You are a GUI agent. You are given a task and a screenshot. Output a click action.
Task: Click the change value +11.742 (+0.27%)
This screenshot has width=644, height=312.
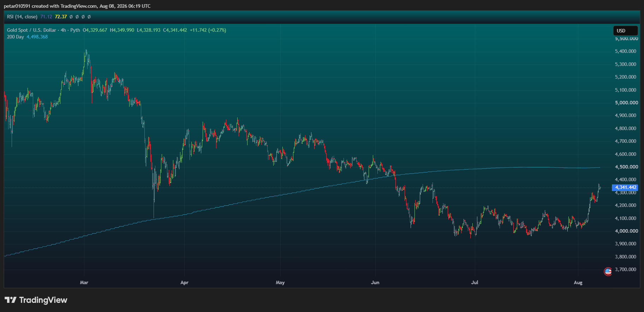(208, 30)
